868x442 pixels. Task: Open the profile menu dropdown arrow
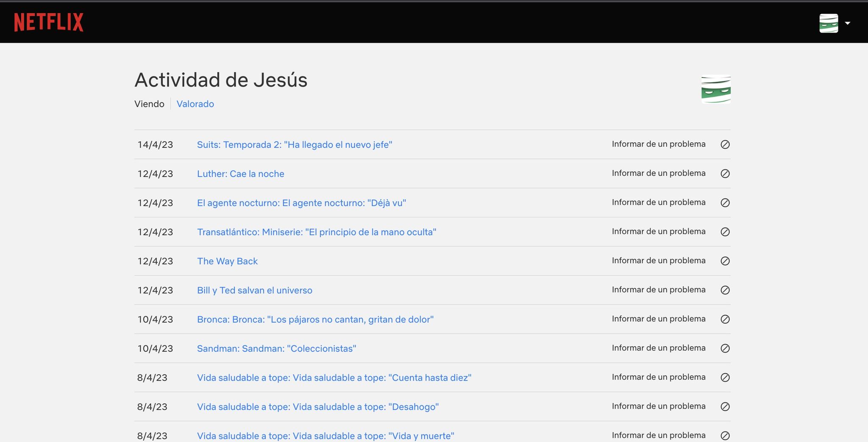coord(847,23)
